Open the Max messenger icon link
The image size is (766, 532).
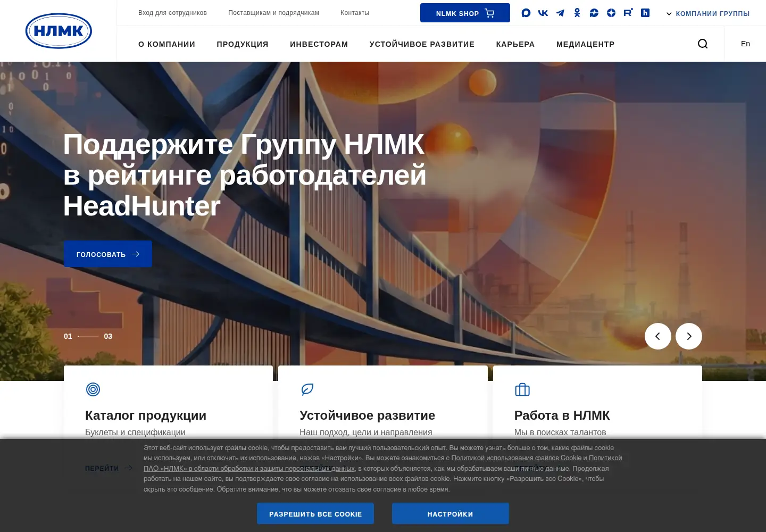tap(526, 13)
